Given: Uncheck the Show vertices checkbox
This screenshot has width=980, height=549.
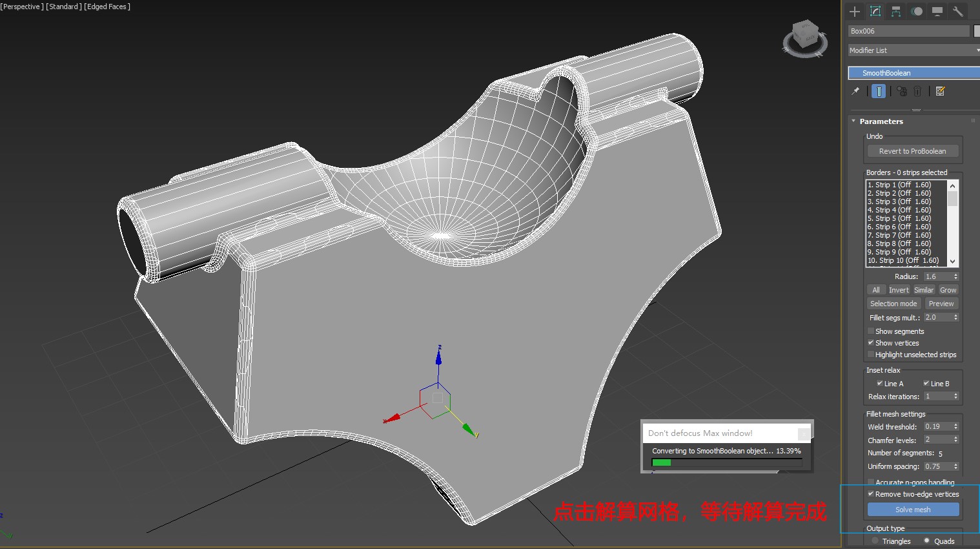Looking at the screenshot, I should point(871,343).
